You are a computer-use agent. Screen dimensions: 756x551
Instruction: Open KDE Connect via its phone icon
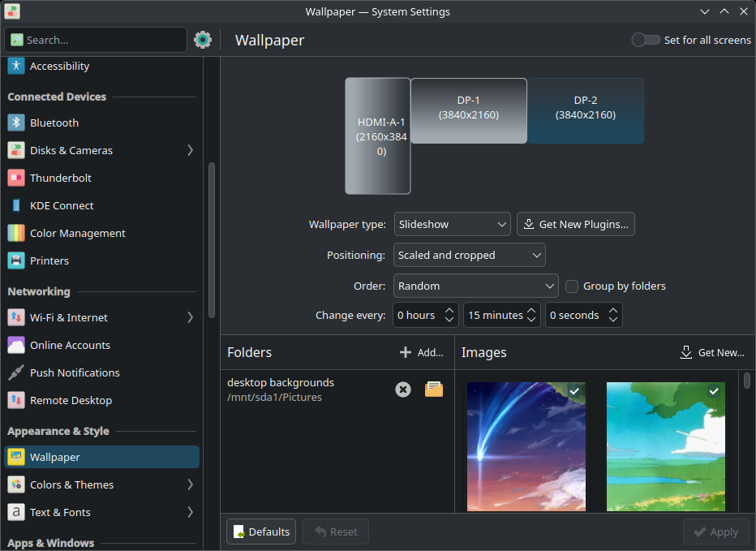pos(16,205)
